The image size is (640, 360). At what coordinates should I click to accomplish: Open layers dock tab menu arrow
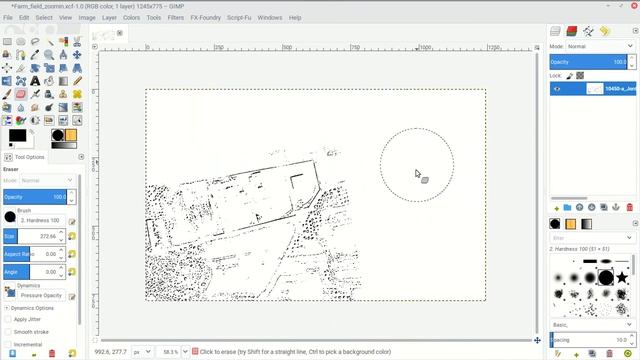pos(636,31)
